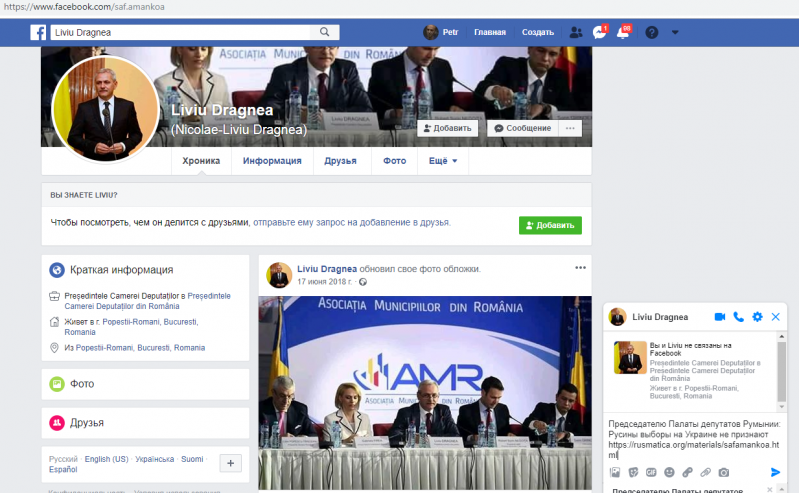
Task: Select the Информация tab
Action: [x=272, y=161]
